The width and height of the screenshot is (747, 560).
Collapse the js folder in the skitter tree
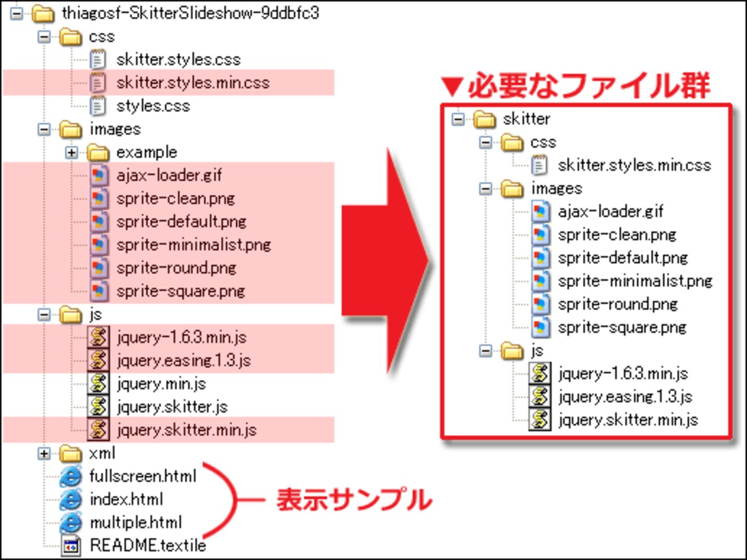pos(486,351)
